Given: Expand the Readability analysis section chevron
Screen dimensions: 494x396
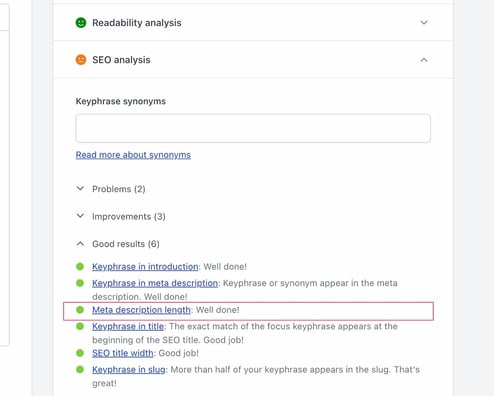Looking at the screenshot, I should (424, 23).
